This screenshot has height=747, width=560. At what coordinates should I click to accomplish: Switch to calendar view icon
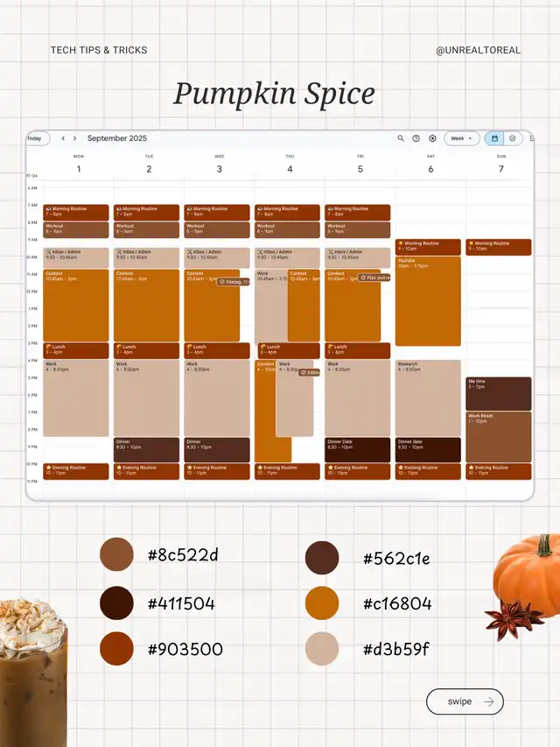(x=494, y=138)
